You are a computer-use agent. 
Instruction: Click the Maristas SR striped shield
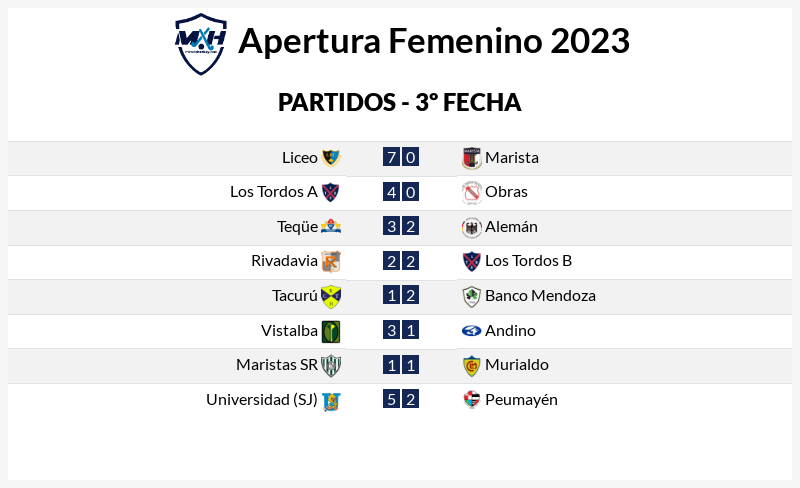(331, 365)
